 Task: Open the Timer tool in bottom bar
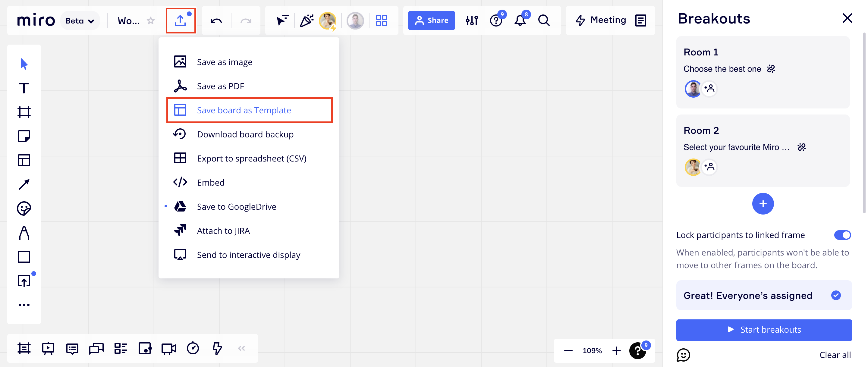click(193, 348)
